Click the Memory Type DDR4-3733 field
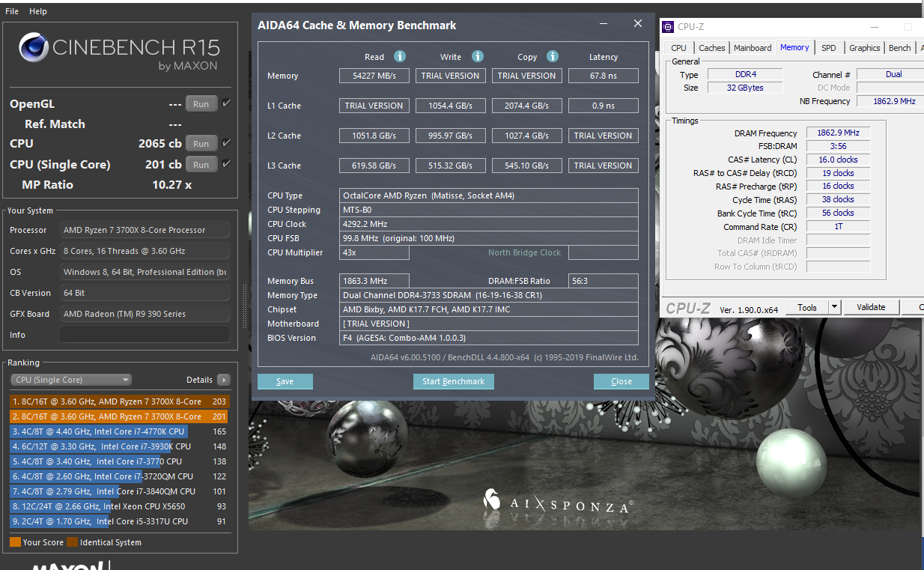924x570 pixels. (488, 295)
